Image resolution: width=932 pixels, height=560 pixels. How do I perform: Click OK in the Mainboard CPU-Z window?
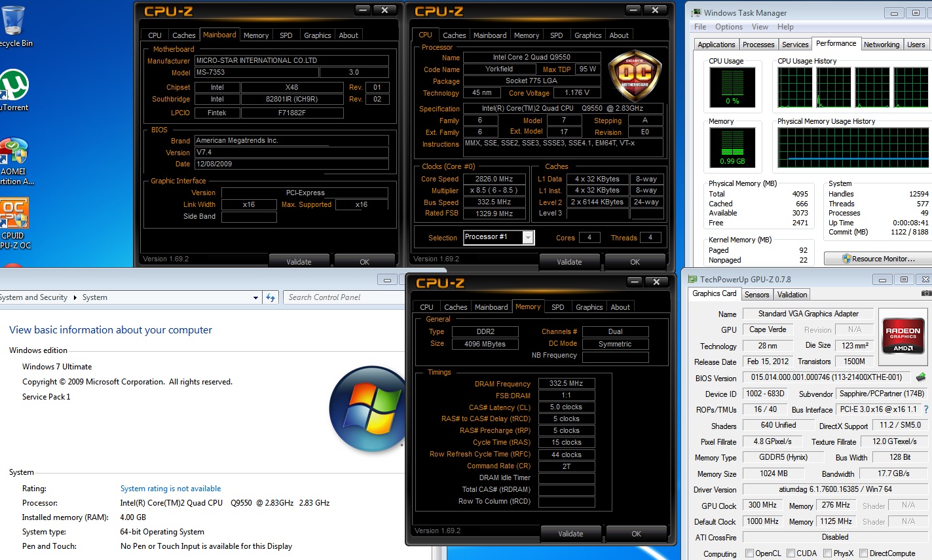[365, 262]
